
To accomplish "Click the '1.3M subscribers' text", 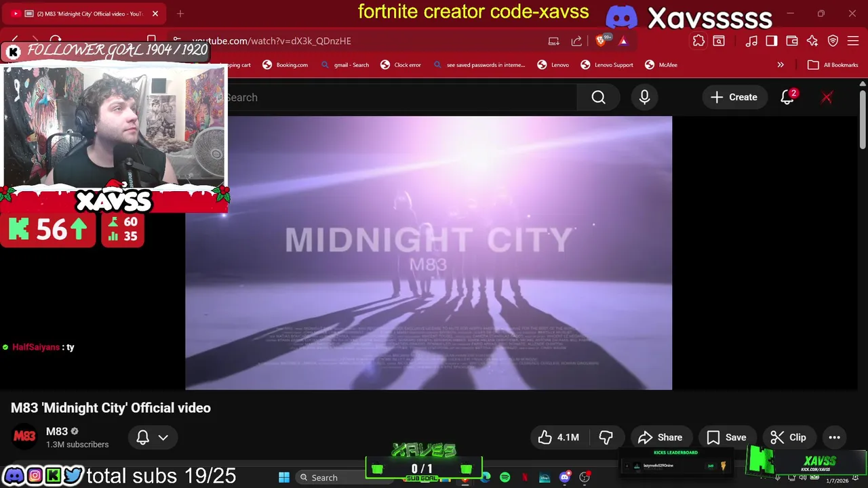I will [77, 445].
